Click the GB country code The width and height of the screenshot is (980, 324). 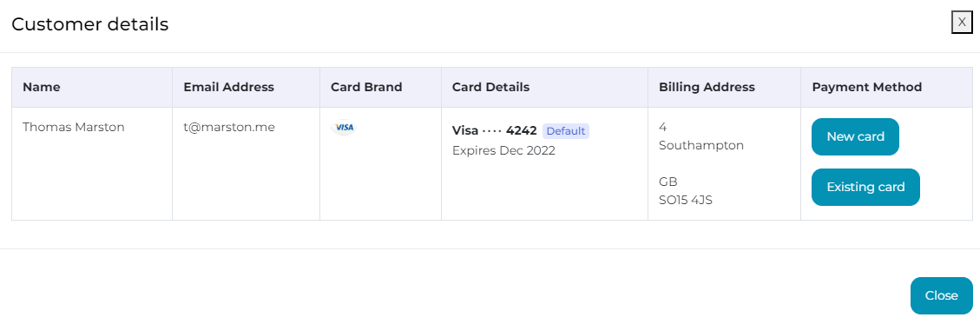[x=668, y=182]
